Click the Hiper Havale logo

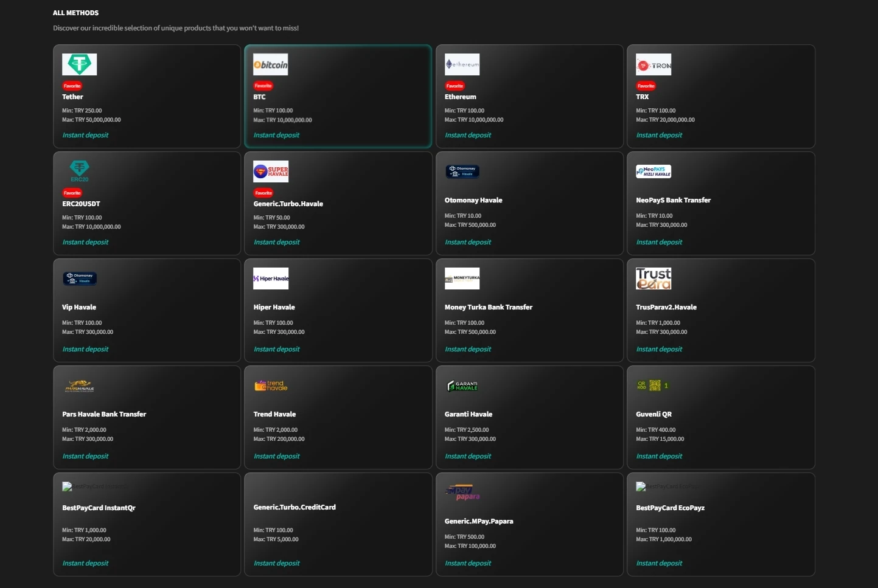click(271, 278)
